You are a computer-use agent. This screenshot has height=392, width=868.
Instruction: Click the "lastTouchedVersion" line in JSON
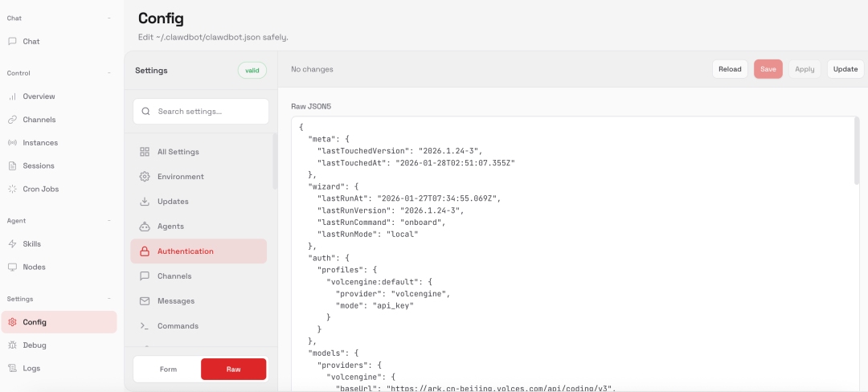[x=400, y=150]
